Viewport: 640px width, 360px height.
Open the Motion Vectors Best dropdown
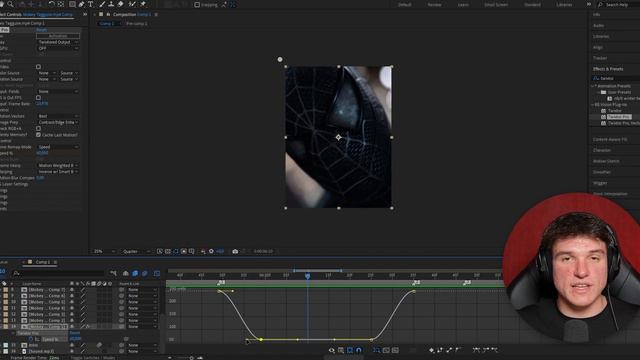coord(58,116)
